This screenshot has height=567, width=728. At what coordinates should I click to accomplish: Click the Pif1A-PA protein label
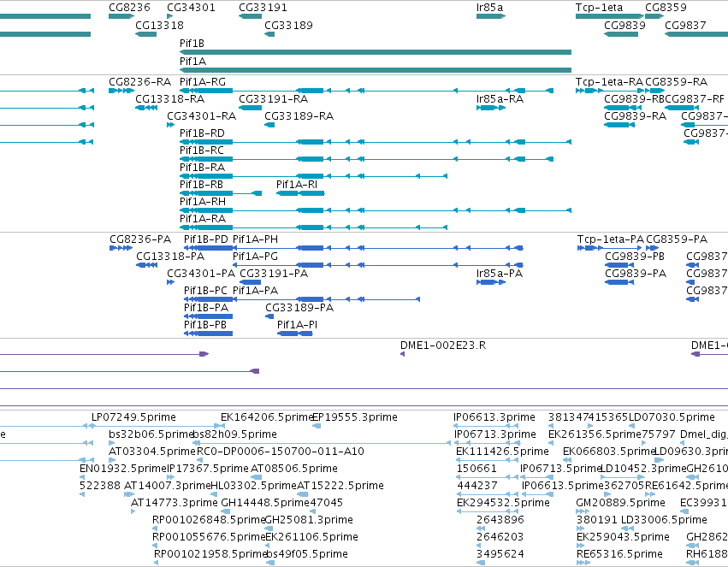tap(255, 291)
